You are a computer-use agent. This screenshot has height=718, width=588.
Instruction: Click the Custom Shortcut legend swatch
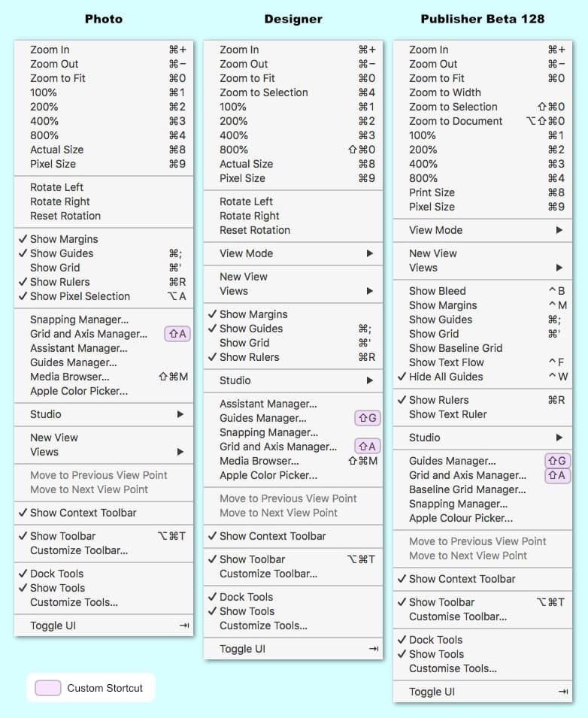pyautogui.click(x=48, y=688)
